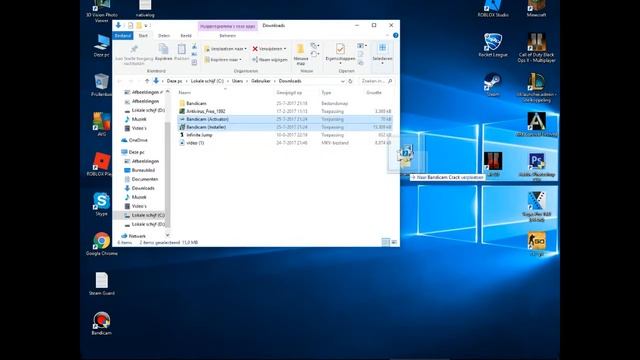This screenshot has width=640, height=360.
Task: Click Gebruiker in the address path
Action: 261,81
